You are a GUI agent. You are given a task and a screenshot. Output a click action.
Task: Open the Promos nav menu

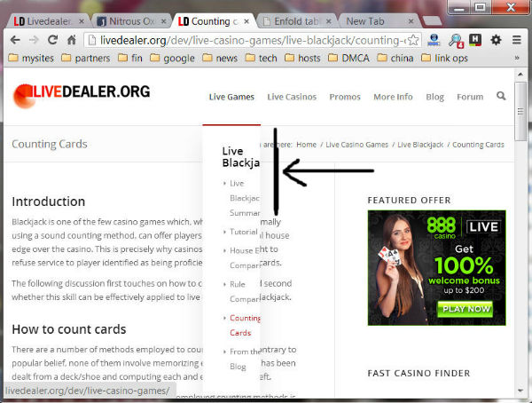pyautogui.click(x=345, y=97)
